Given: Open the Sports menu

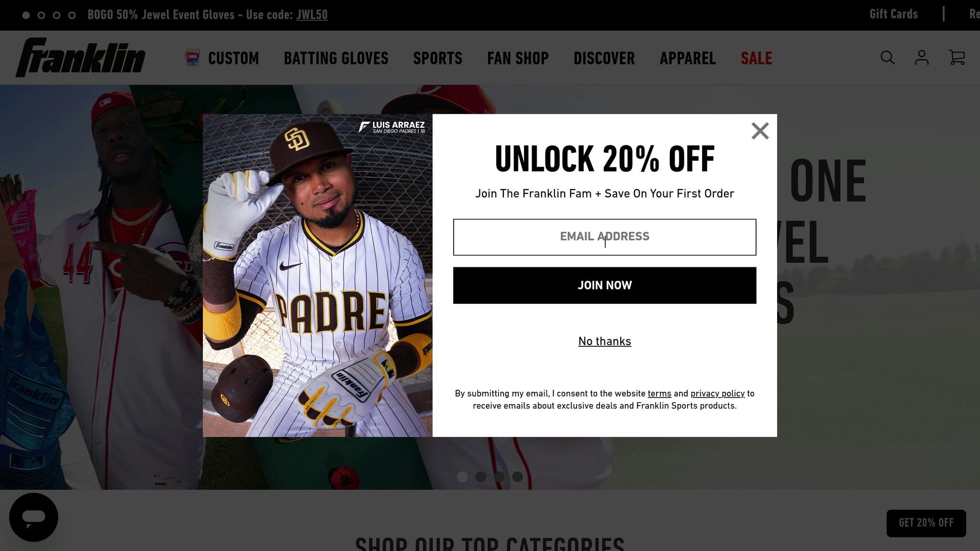Looking at the screenshot, I should click(x=438, y=58).
